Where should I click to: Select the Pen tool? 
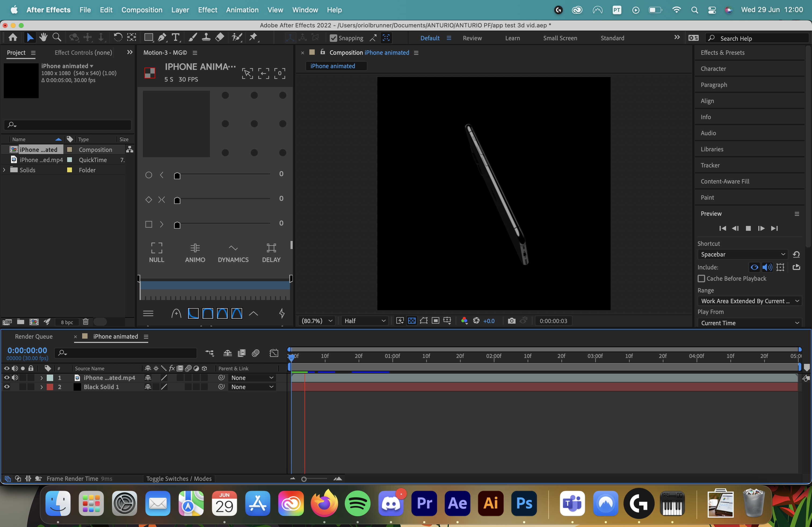point(162,38)
